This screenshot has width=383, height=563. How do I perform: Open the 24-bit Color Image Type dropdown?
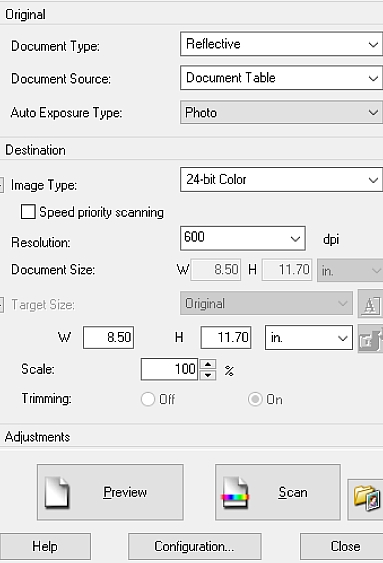pos(281,180)
